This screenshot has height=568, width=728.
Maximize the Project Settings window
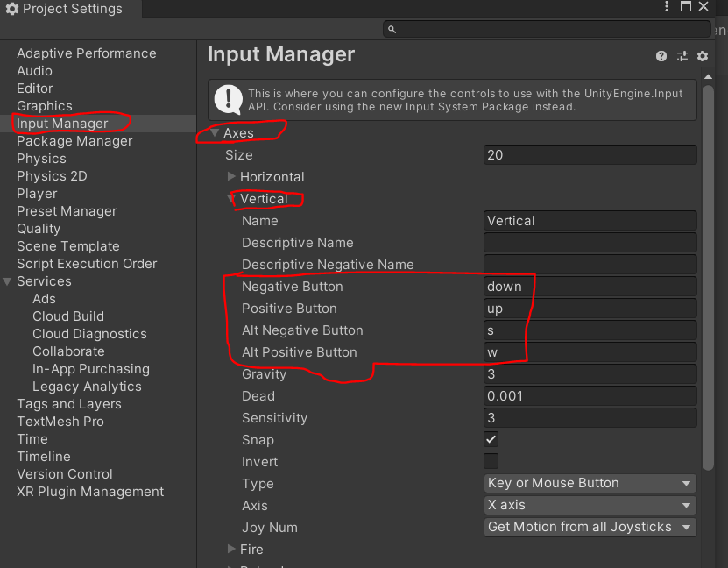click(686, 6)
